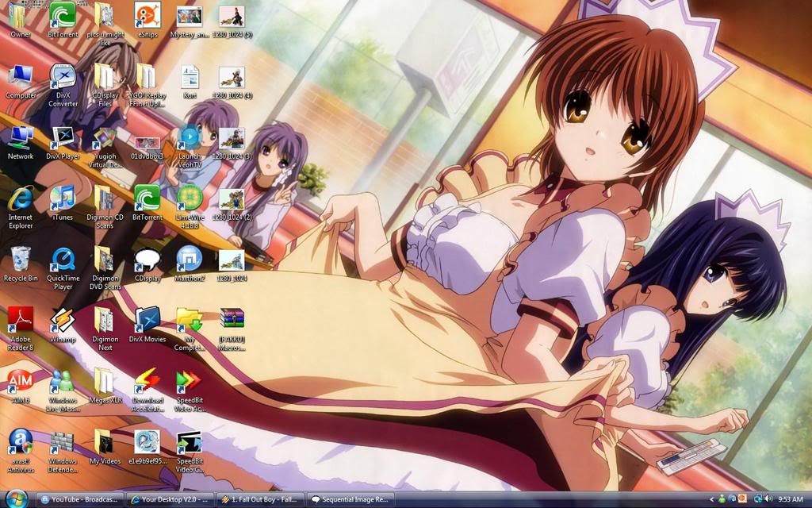
Task: Click the Windows Live Messenger tray icon
Action: pyautogui.click(x=722, y=499)
